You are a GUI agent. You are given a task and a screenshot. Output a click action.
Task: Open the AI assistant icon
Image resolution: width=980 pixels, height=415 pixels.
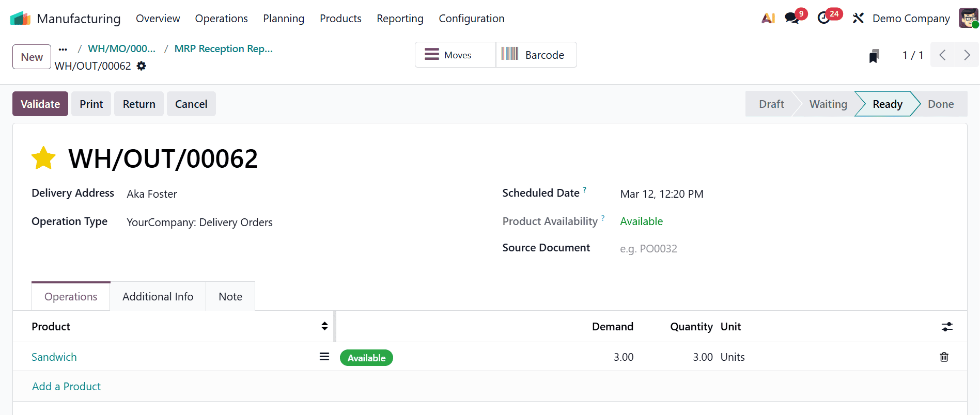[x=768, y=19]
